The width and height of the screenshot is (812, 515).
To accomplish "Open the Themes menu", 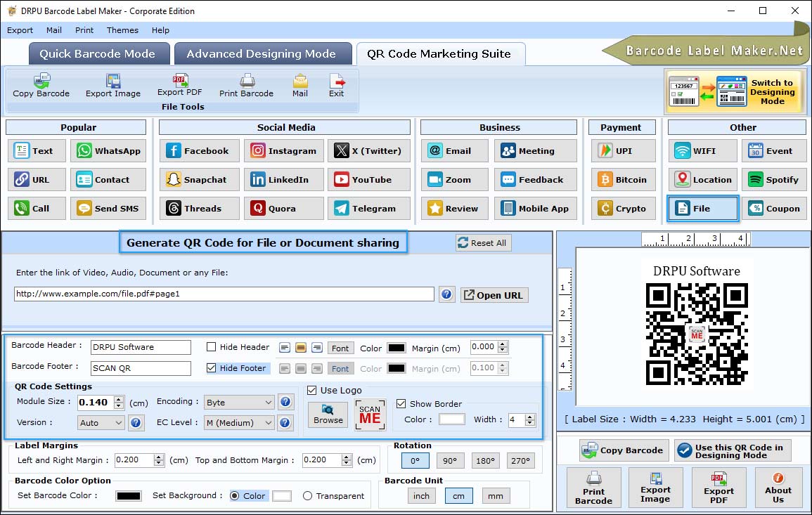I will [x=123, y=30].
